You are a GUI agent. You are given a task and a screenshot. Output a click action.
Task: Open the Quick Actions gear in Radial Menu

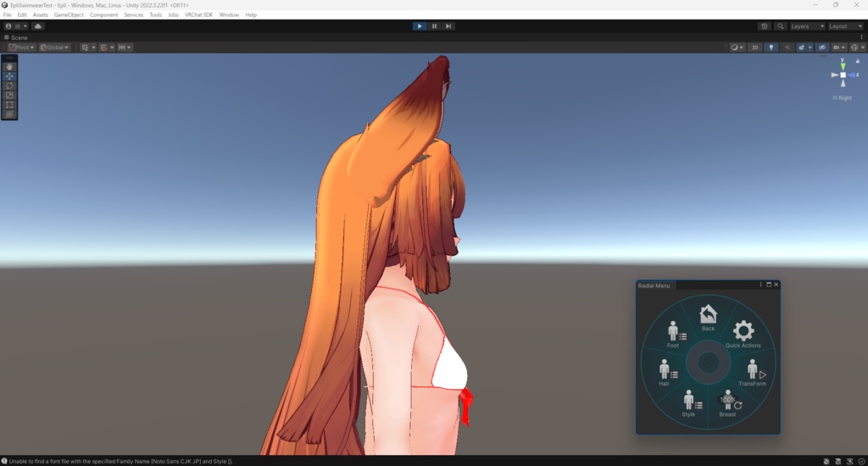pos(743,334)
